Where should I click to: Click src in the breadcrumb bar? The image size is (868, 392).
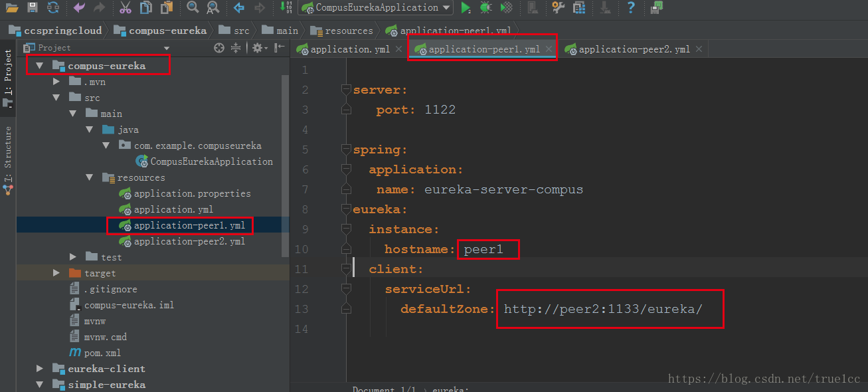(234, 31)
